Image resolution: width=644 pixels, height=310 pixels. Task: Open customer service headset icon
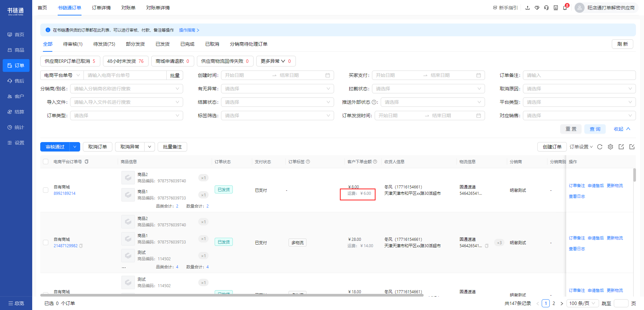point(546,8)
